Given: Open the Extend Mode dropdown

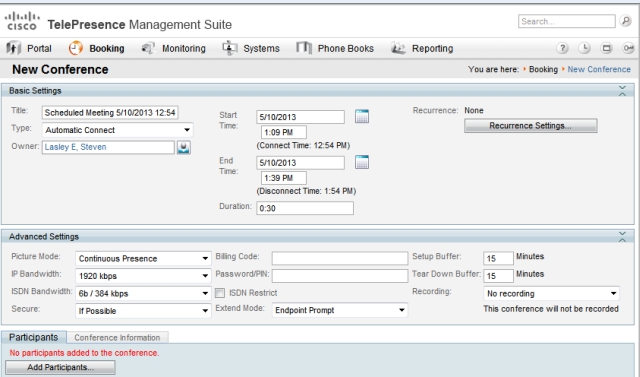Looking at the screenshot, I should pos(340,310).
